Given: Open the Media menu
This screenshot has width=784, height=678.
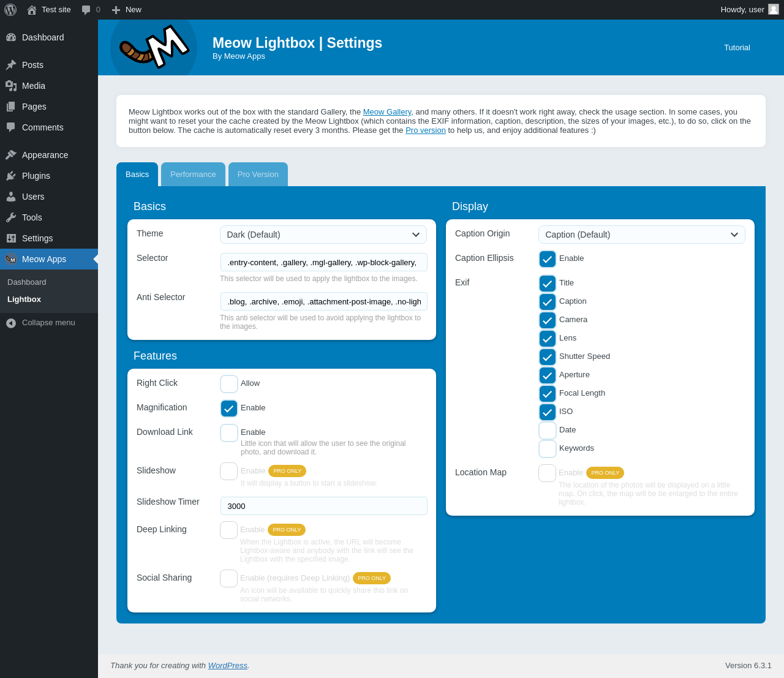Looking at the screenshot, I should 49,86.
